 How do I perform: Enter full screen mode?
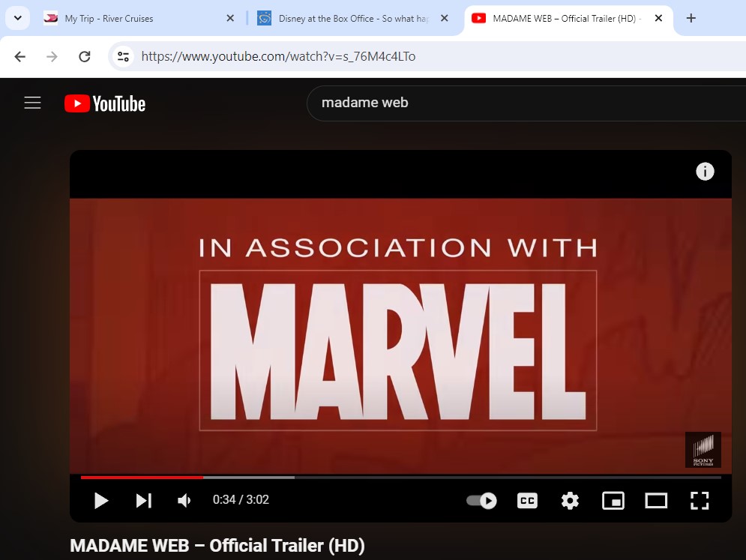699,500
